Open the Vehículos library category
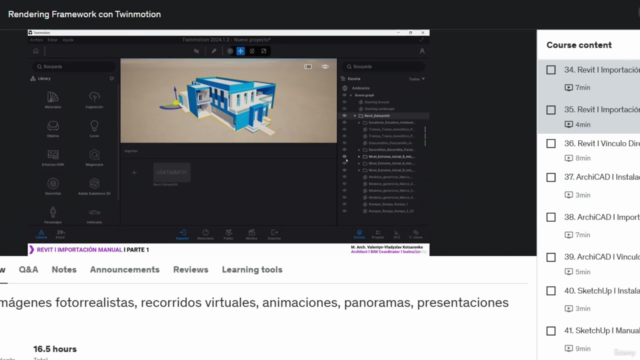 pos(94,215)
